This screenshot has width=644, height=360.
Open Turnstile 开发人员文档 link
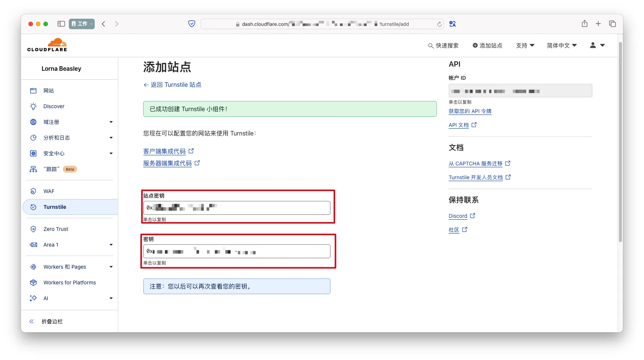(x=480, y=177)
